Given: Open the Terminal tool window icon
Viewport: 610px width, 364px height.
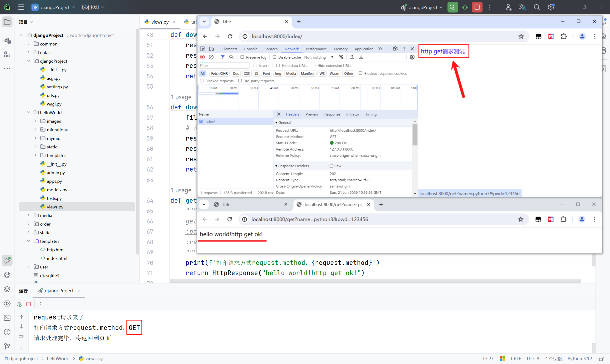Looking at the screenshot, I should tap(7, 318).
